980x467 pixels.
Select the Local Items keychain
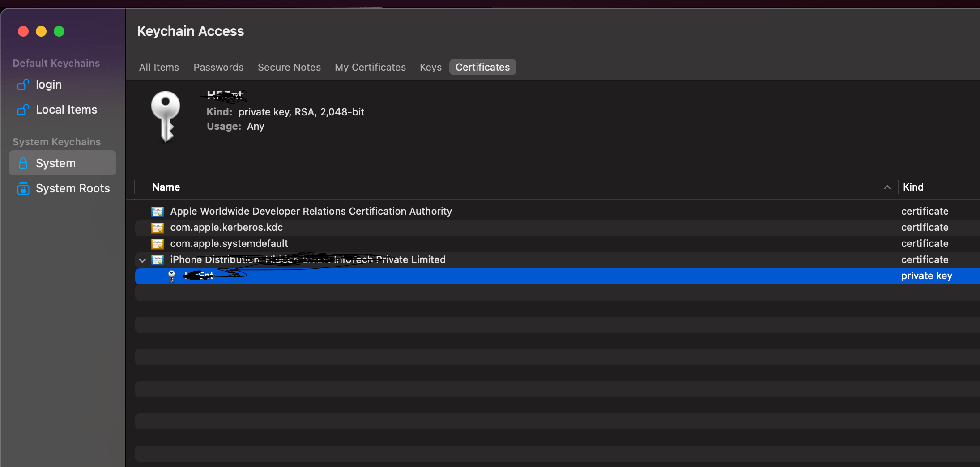click(x=63, y=110)
